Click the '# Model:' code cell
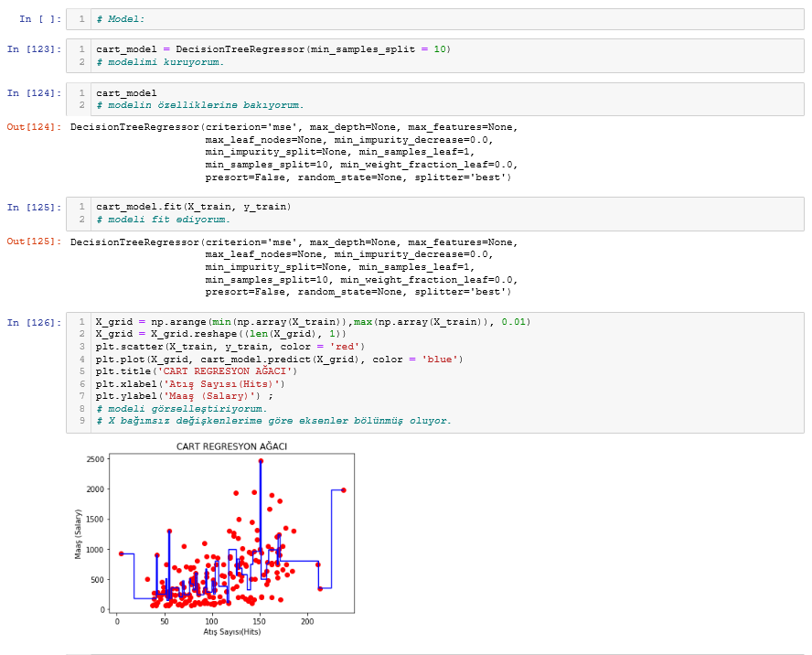The width and height of the screenshot is (812, 655). coord(435,19)
